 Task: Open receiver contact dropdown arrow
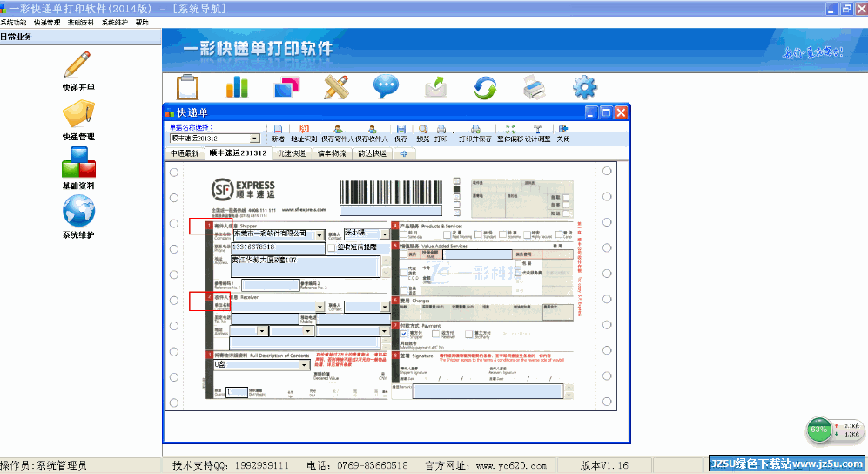(x=385, y=307)
